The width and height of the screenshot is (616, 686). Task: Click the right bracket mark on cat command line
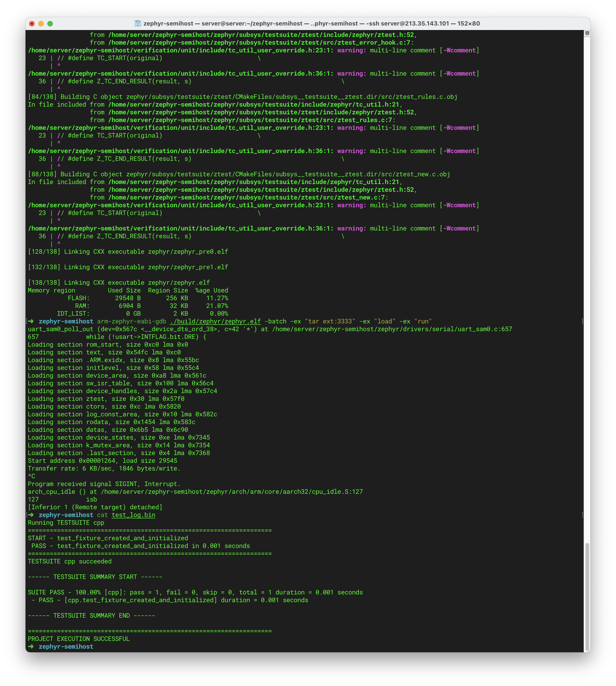[x=582, y=515]
